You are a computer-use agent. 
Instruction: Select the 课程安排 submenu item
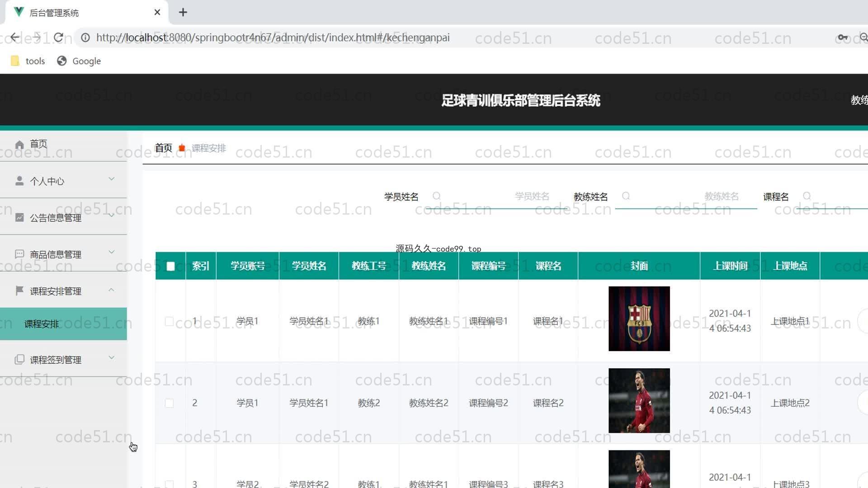(42, 324)
